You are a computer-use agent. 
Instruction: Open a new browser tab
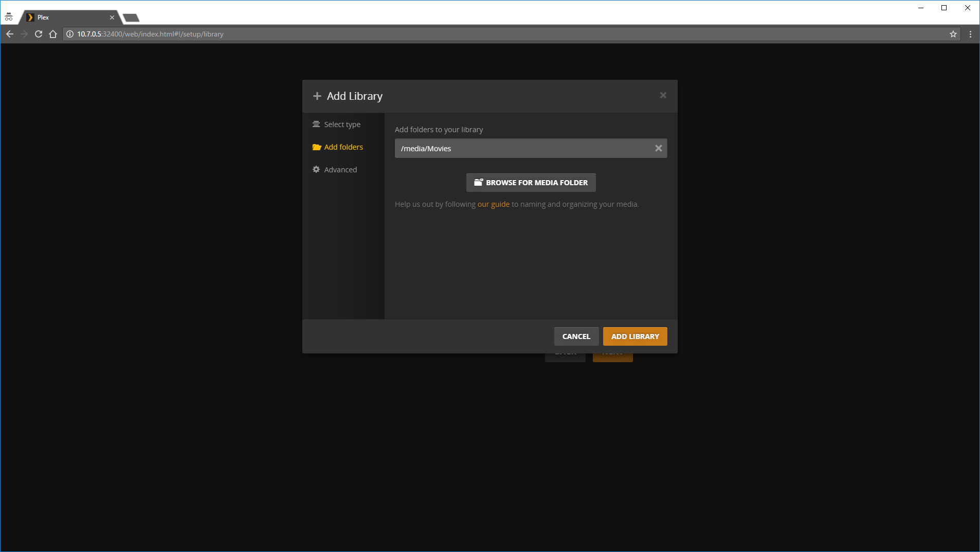click(131, 18)
